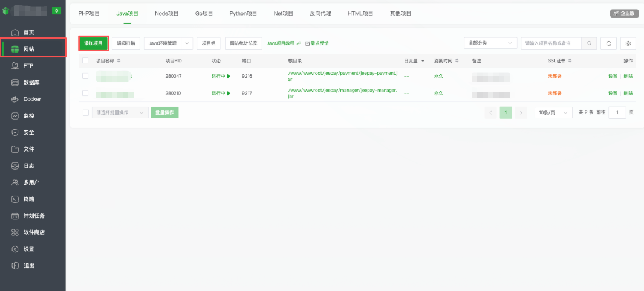Click the 安全 shield icon in sidebar
The height and width of the screenshot is (291, 644).
point(15,132)
